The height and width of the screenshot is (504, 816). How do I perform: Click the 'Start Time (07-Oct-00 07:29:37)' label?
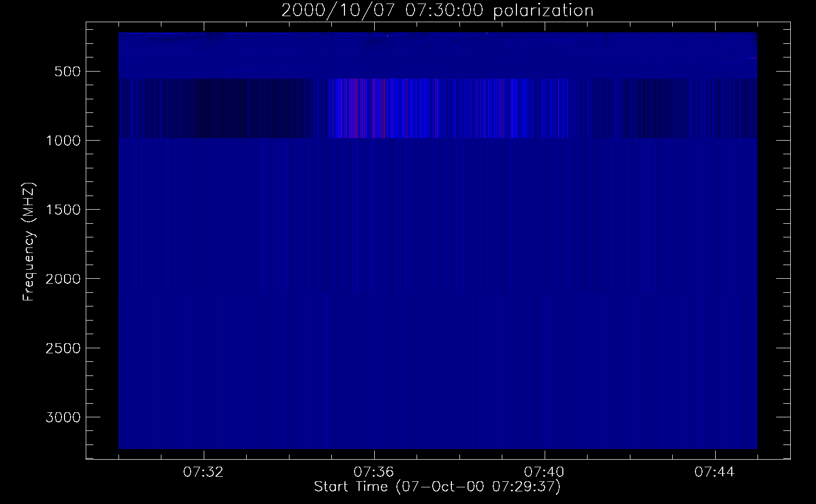(x=437, y=487)
